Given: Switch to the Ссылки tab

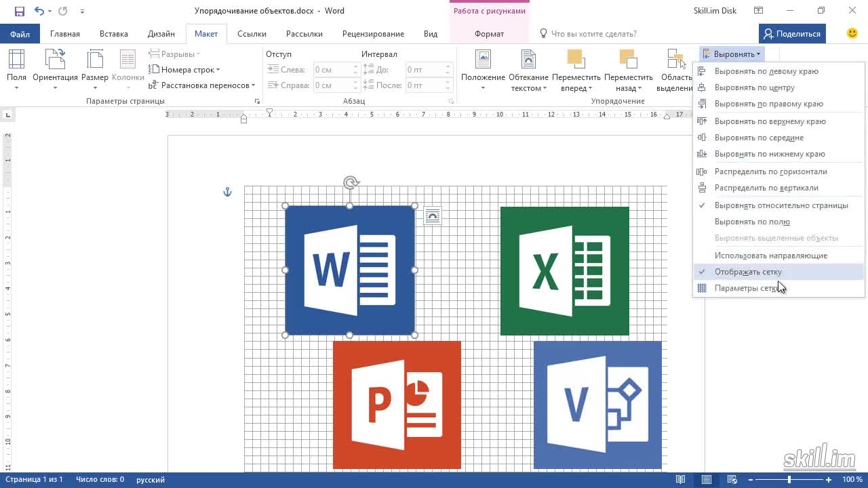Looking at the screenshot, I should 252,34.
